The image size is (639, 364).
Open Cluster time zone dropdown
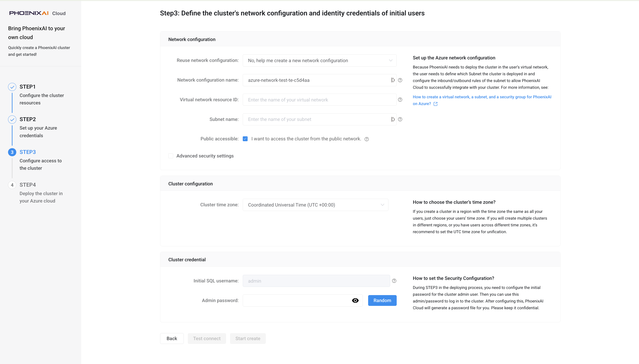[315, 205]
